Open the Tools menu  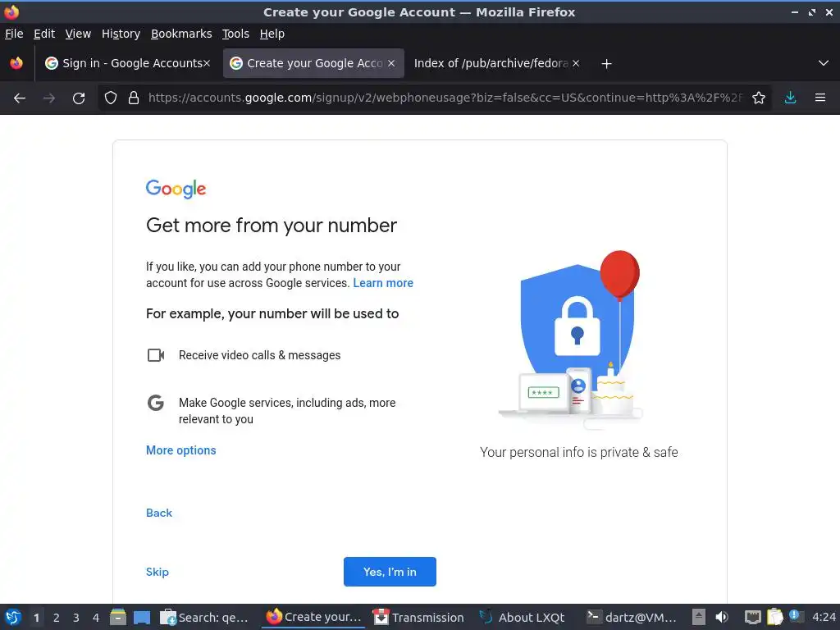click(x=235, y=34)
